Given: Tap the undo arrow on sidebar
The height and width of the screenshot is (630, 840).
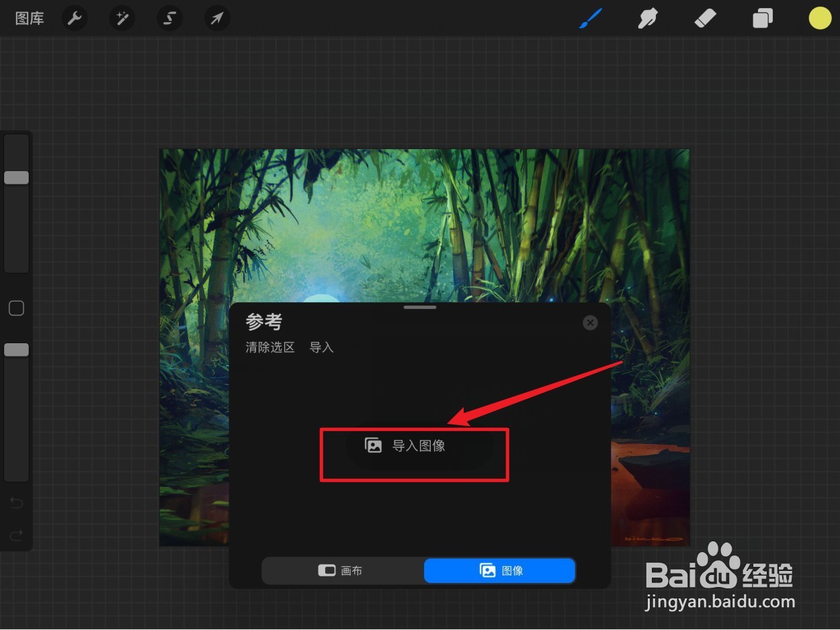Looking at the screenshot, I should point(16,503).
